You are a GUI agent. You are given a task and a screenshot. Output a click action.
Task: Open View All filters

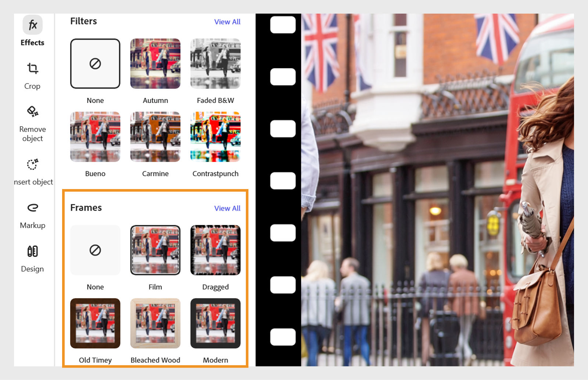[x=227, y=22]
